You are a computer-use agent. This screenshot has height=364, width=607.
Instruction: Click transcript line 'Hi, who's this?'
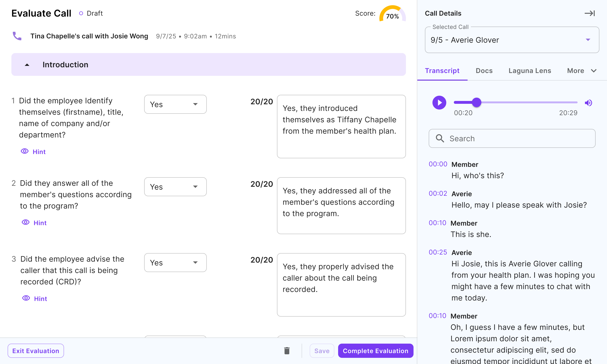point(478,176)
